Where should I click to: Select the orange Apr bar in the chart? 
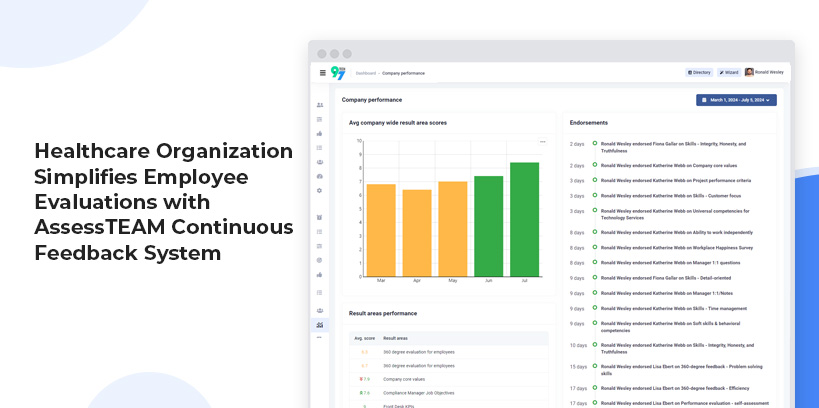click(417, 233)
